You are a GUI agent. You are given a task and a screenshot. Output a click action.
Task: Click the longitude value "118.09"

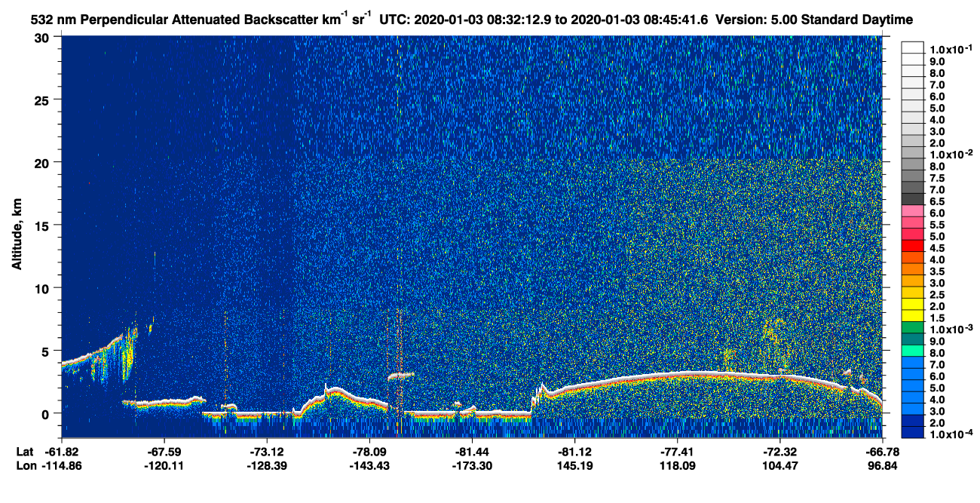[x=677, y=465]
